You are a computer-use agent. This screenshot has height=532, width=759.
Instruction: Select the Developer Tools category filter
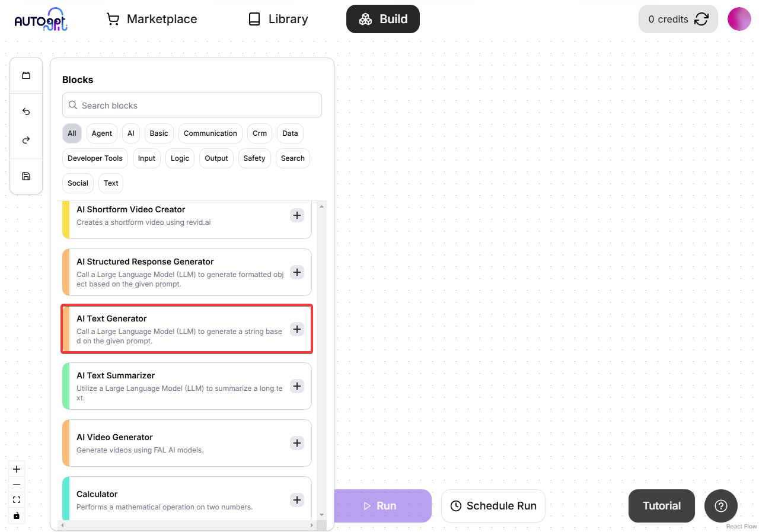click(x=95, y=158)
